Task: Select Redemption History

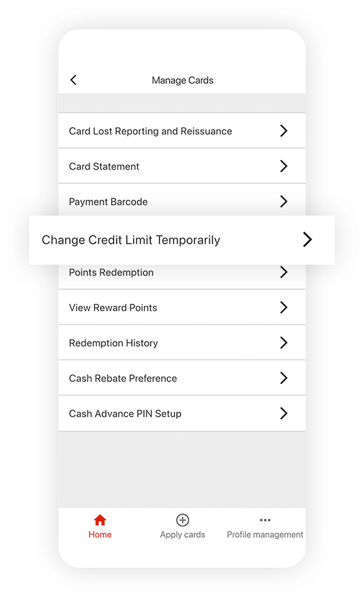Action: [x=182, y=343]
